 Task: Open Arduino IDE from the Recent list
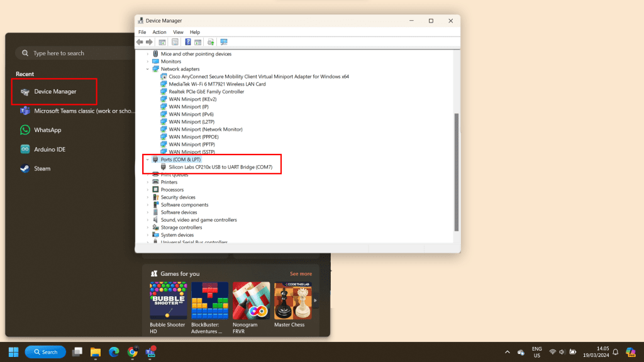49,150
